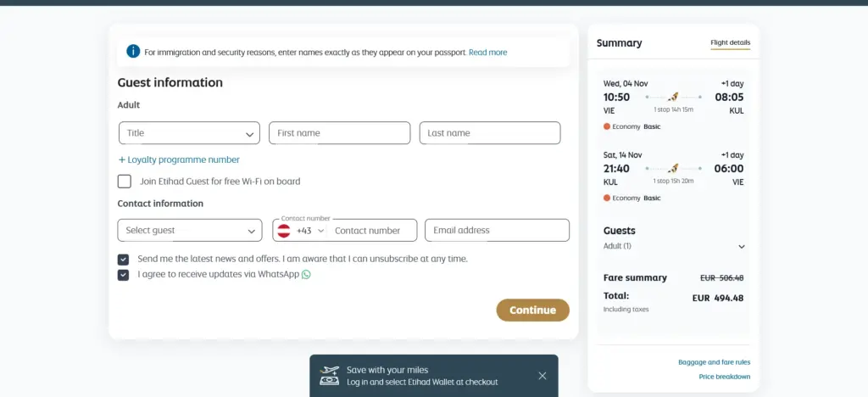Click the Sat, 14 Nov date
Screen dimensions: 868x397
623,155
